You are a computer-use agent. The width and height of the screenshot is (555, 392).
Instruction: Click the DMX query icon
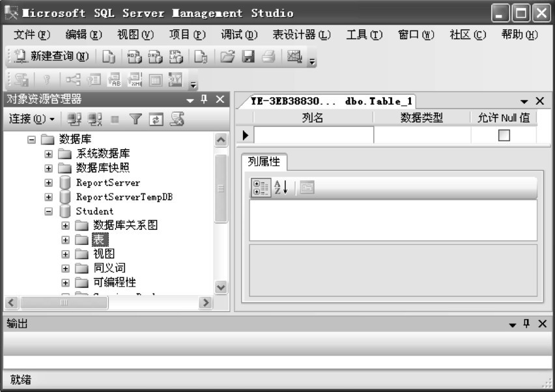[x=155, y=56]
